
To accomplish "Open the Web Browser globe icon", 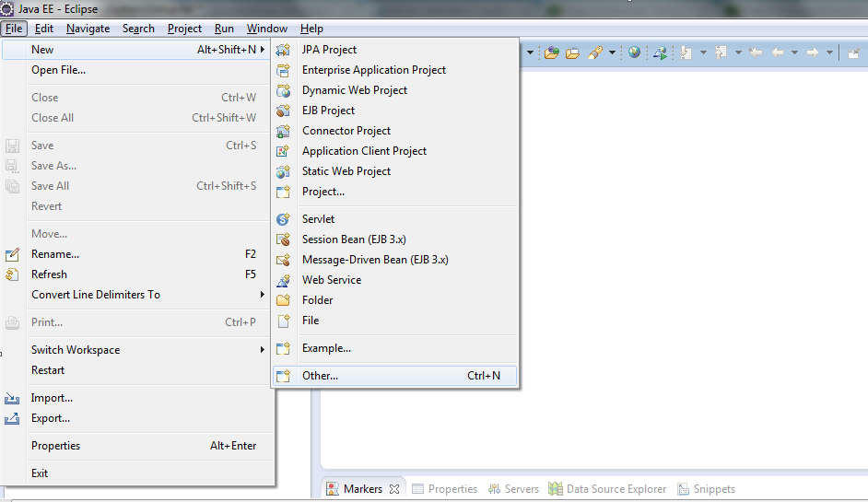I will 634,53.
